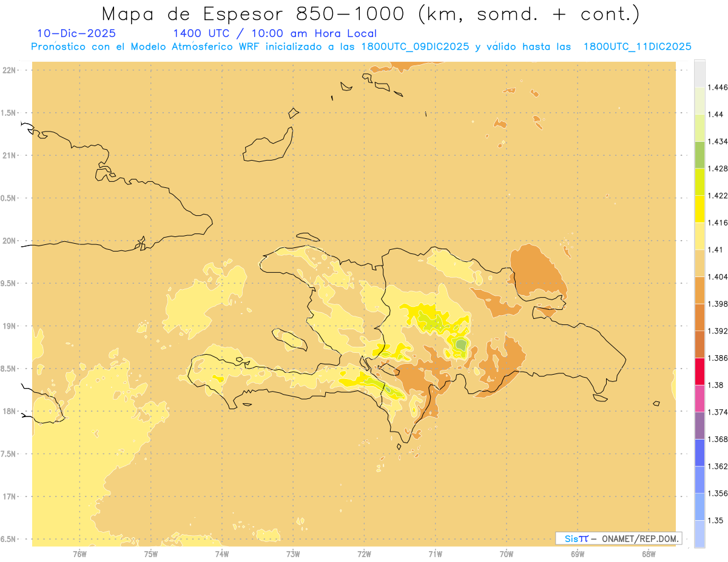Image resolution: width=728 pixels, height=562 pixels.
Task: Click the pink 1.374–1.38 legend color band
Action: (699, 398)
